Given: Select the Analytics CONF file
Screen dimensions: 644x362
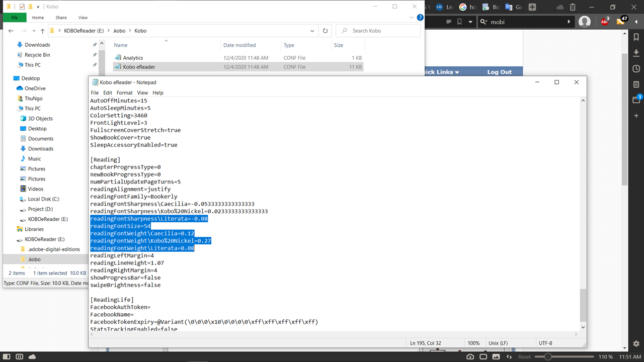Looking at the screenshot, I should pos(237,58).
